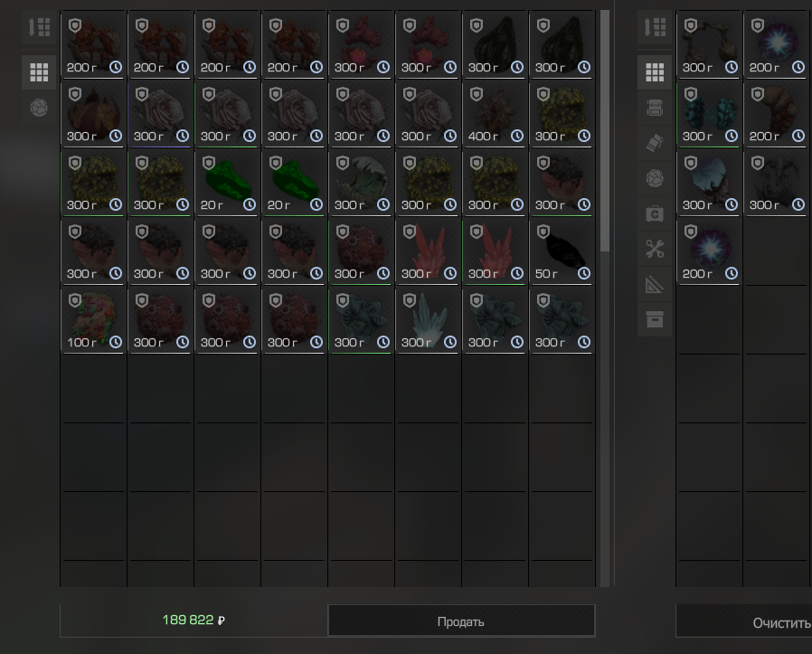Viewport: 812px width, 654px height.
Task: Select the show-all grid tab in the right sidebar
Action: [x=655, y=71]
